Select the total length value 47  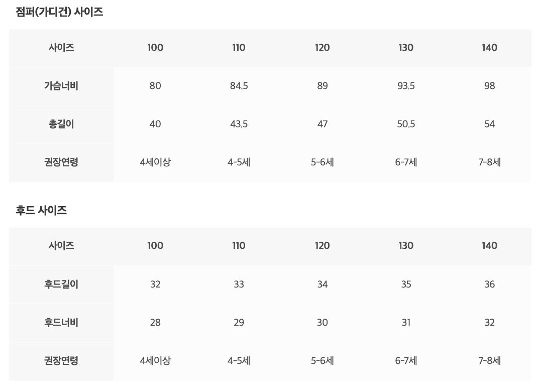point(322,124)
